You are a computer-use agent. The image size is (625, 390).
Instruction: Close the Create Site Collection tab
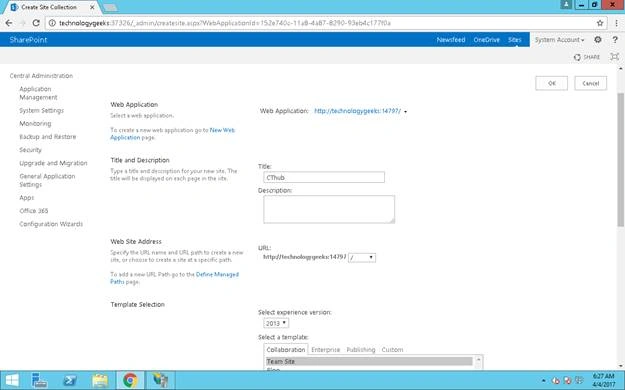(92, 7)
